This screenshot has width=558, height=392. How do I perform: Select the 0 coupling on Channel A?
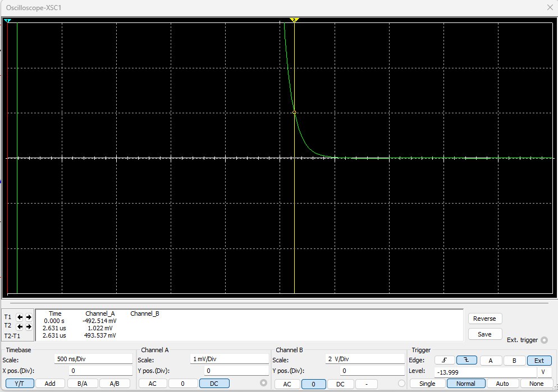tap(182, 383)
